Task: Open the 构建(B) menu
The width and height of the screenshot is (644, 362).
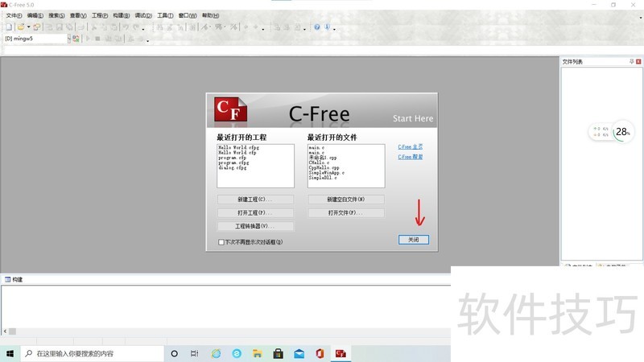Action: point(122,15)
